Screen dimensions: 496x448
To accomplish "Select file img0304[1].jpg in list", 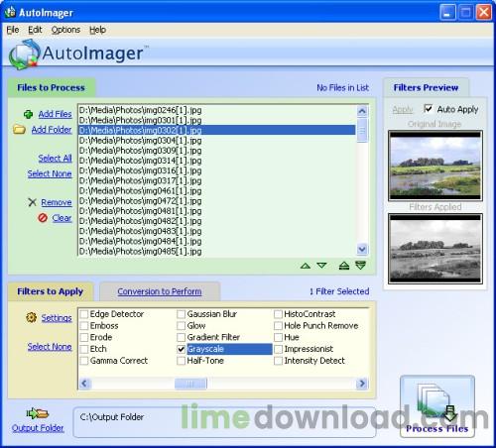I will [217, 140].
